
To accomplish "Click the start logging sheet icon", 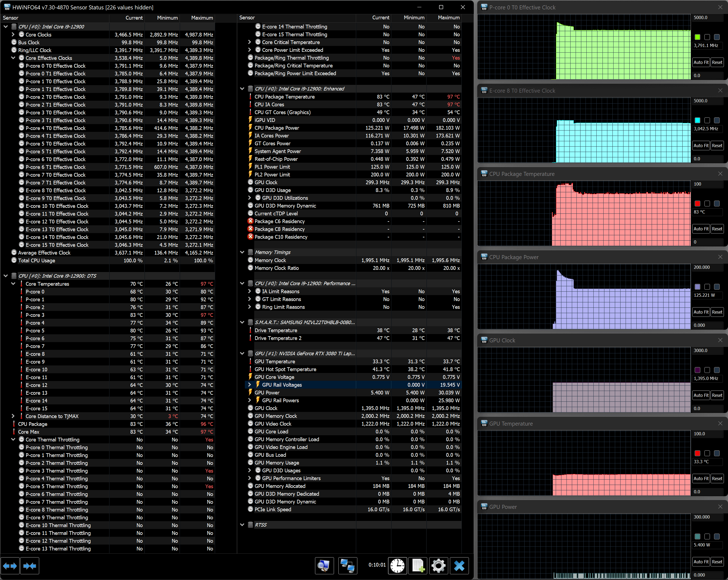I will point(418,565).
